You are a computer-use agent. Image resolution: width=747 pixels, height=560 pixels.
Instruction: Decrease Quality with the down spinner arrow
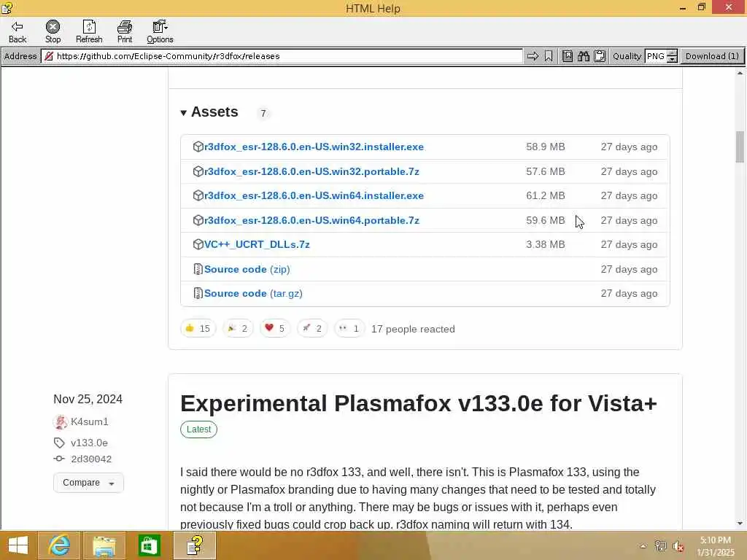coord(672,60)
